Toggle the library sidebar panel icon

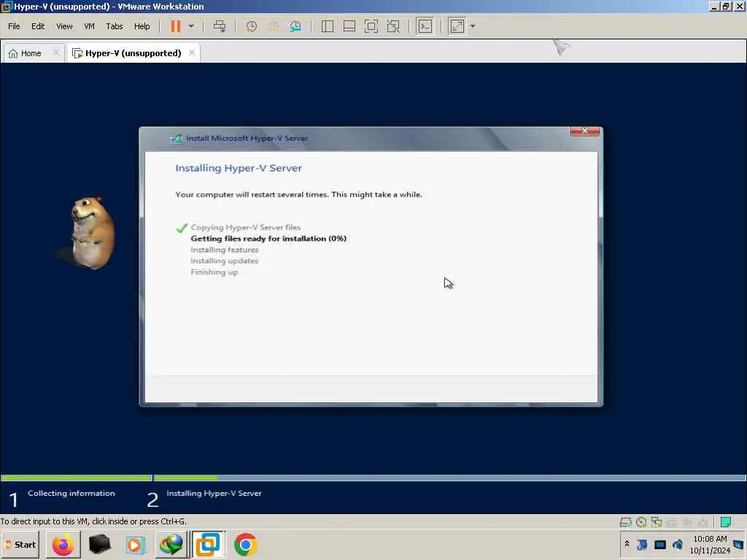328,26
